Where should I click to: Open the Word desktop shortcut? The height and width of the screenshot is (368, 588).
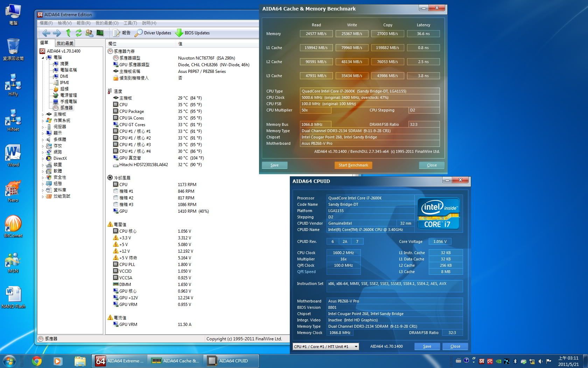(x=13, y=156)
